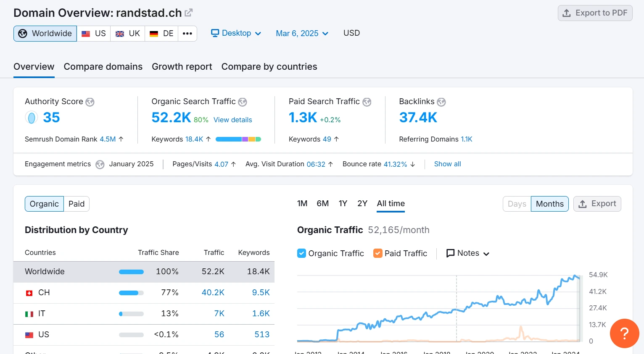644x354 pixels.
Task: Open the USD currency selector
Action: pyautogui.click(x=351, y=33)
